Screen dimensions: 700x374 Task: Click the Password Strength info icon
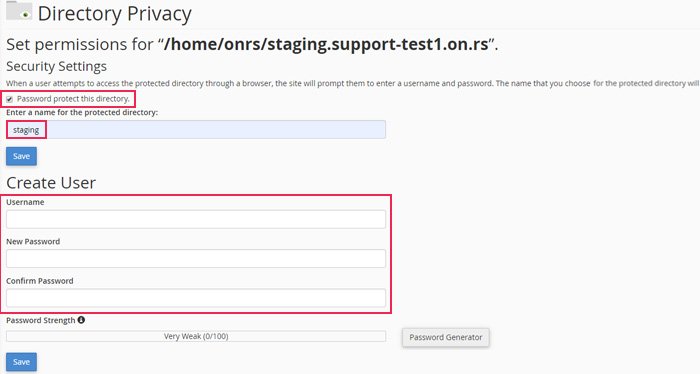pos(81,320)
